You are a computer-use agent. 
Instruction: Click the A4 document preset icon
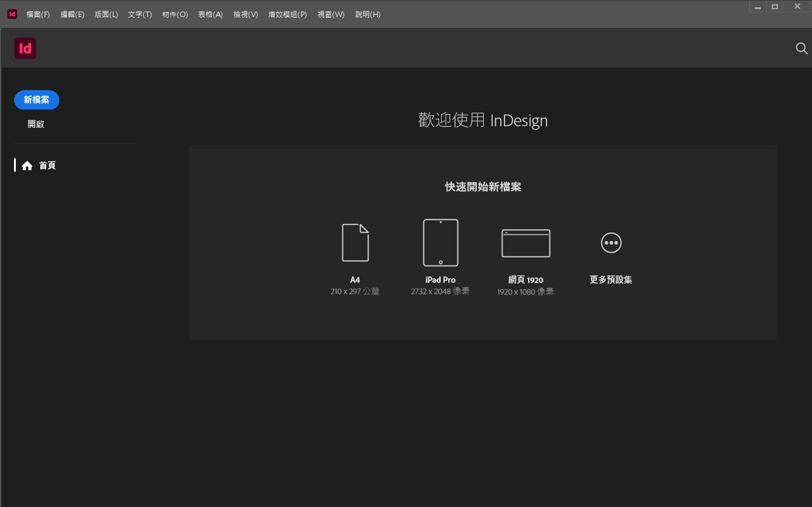[355, 242]
